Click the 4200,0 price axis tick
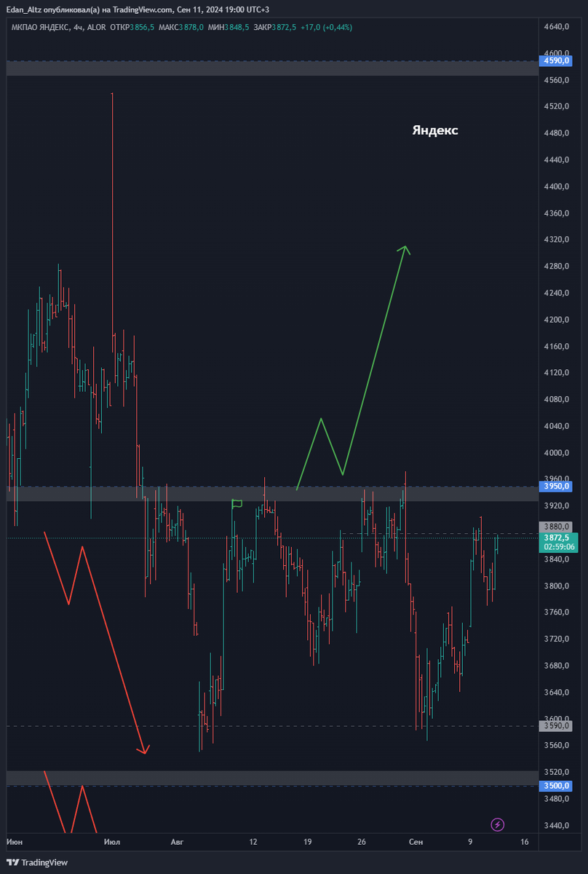 [557, 320]
